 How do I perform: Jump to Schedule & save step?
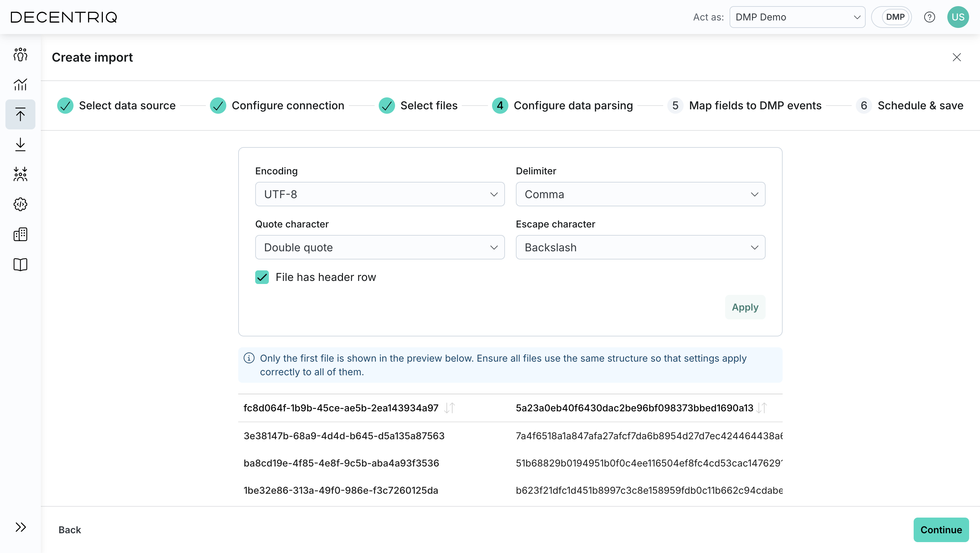(x=909, y=106)
